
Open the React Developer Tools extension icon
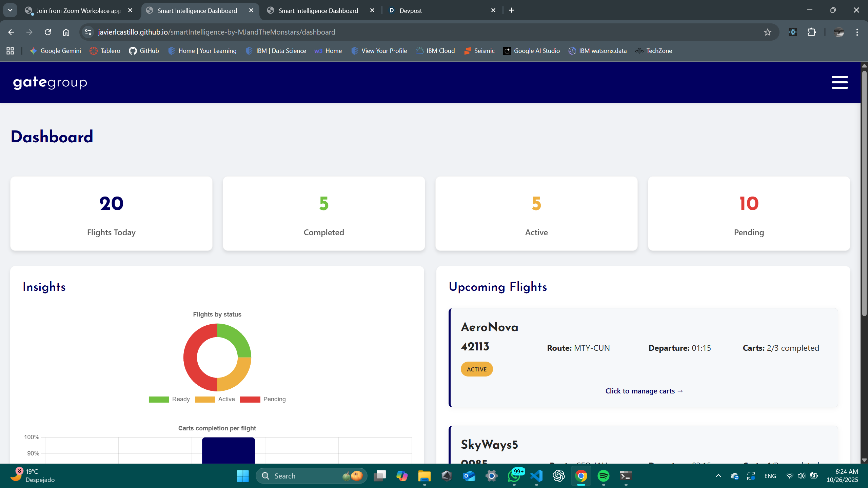pyautogui.click(x=793, y=32)
